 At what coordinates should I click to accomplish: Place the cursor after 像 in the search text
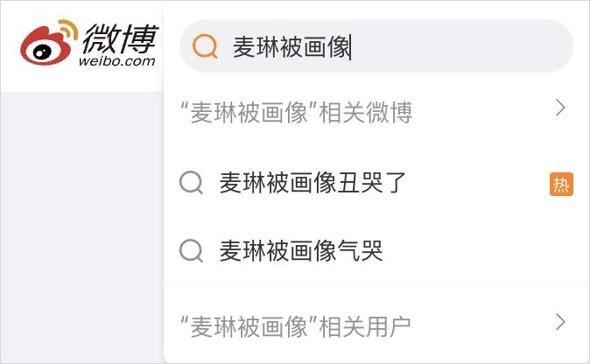pos(350,46)
